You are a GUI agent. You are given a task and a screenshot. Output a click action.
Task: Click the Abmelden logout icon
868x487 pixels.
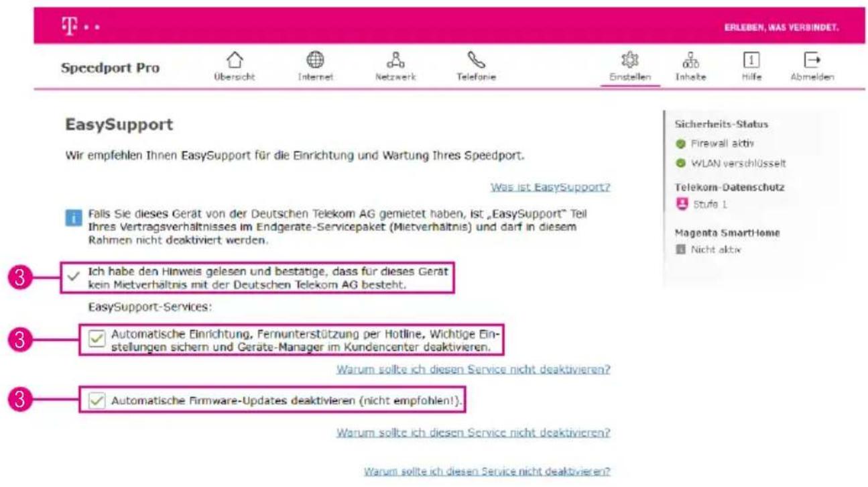[x=812, y=61]
